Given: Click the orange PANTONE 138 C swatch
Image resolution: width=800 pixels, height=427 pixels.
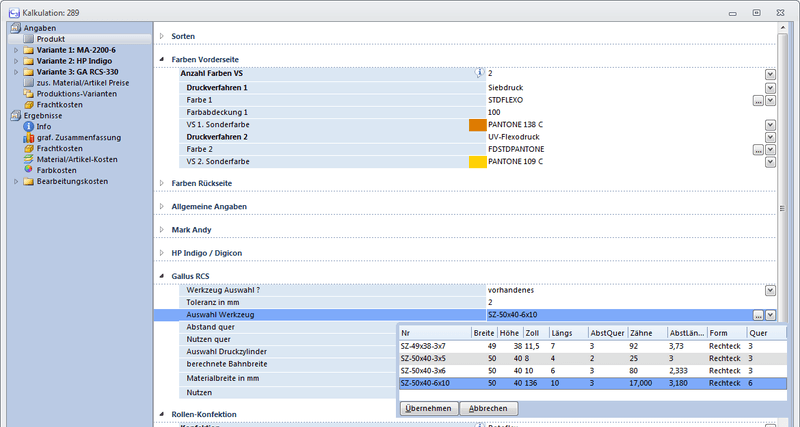Looking at the screenshot, I should pyautogui.click(x=478, y=125).
